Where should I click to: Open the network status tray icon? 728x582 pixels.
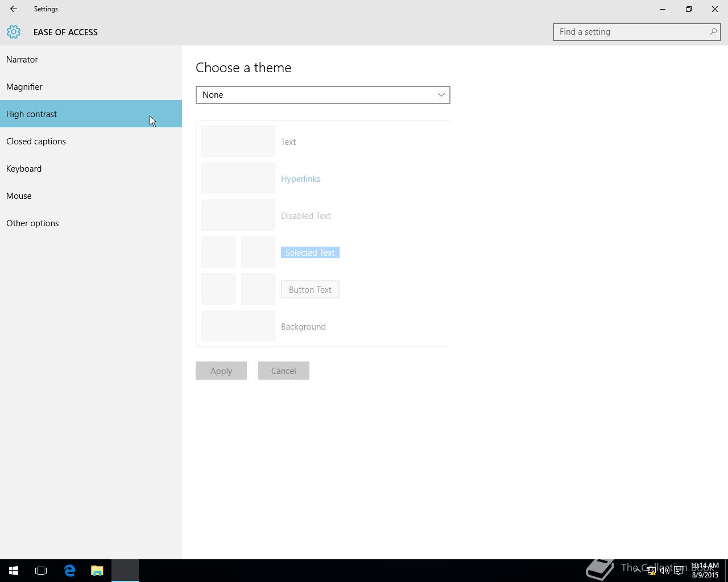pyautogui.click(x=651, y=571)
